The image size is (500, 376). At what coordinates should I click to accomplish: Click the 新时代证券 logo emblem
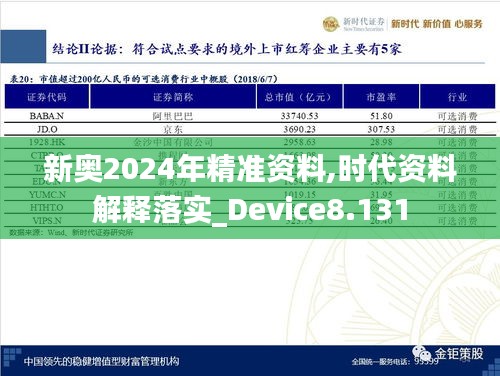[x=331, y=24]
